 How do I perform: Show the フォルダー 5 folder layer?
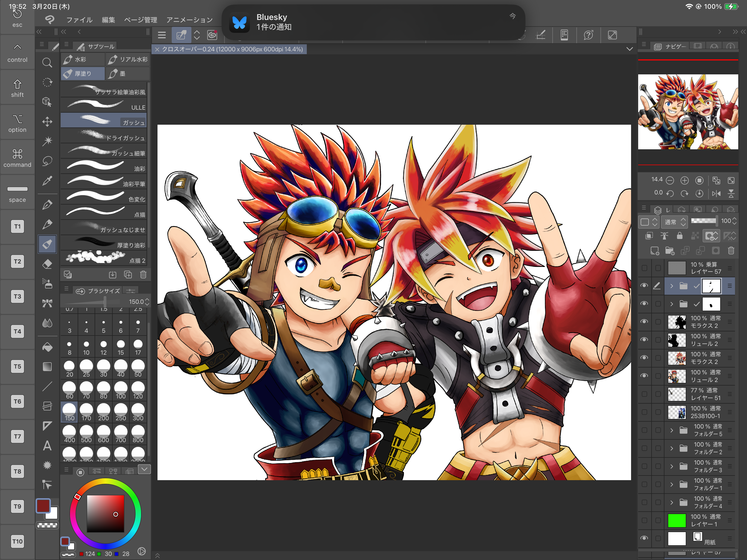(644, 430)
